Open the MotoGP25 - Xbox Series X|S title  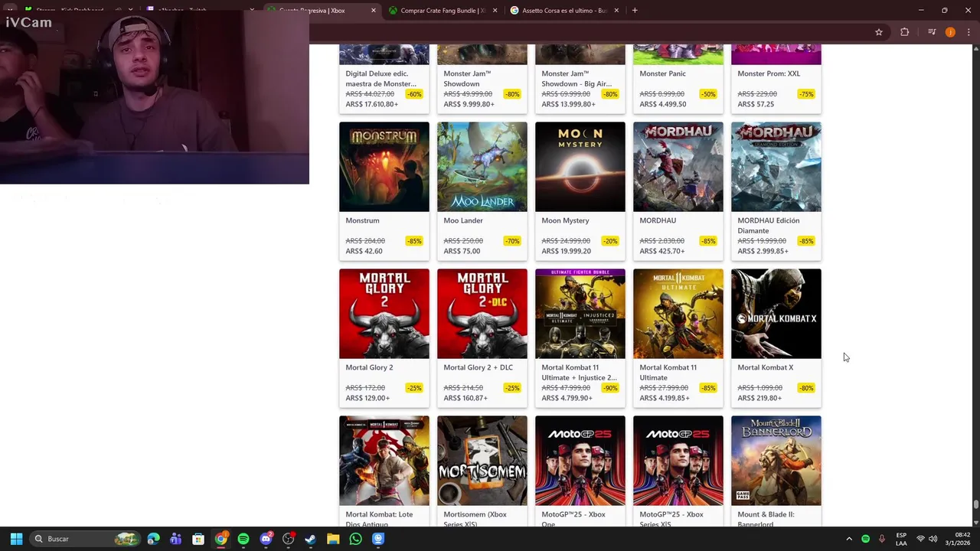(x=671, y=519)
